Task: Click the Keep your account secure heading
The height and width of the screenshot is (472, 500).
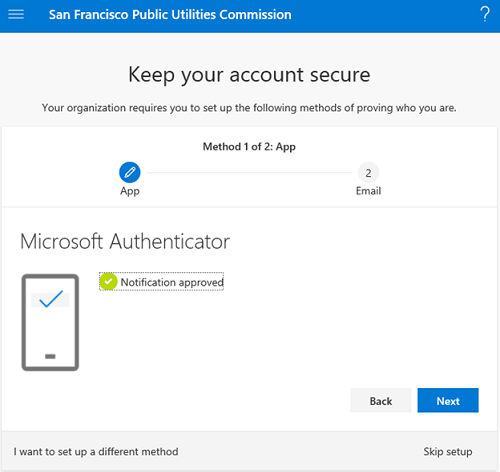Action: (x=249, y=75)
